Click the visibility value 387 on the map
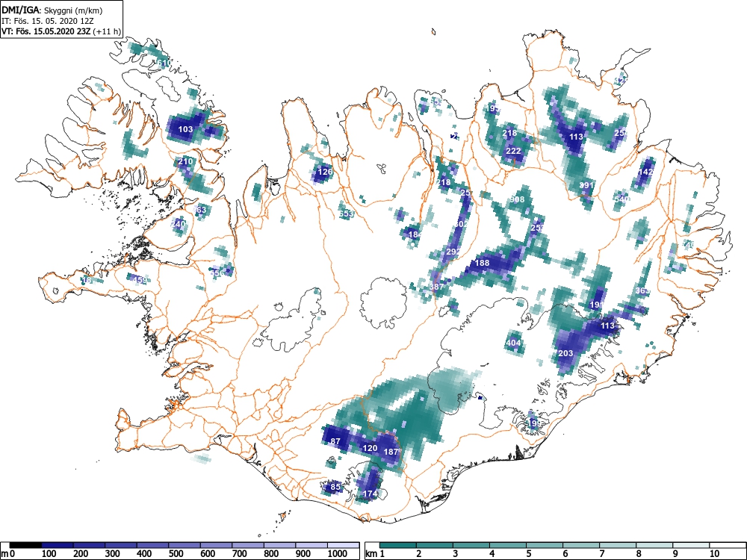The image size is (747, 560). (x=436, y=287)
